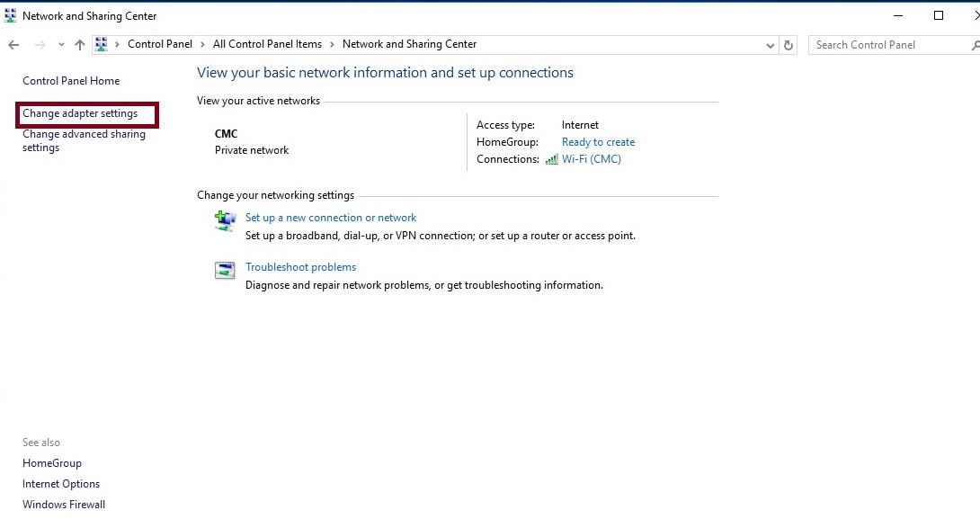Open the recent locations dropdown
The image size is (980, 519).
click(x=59, y=43)
